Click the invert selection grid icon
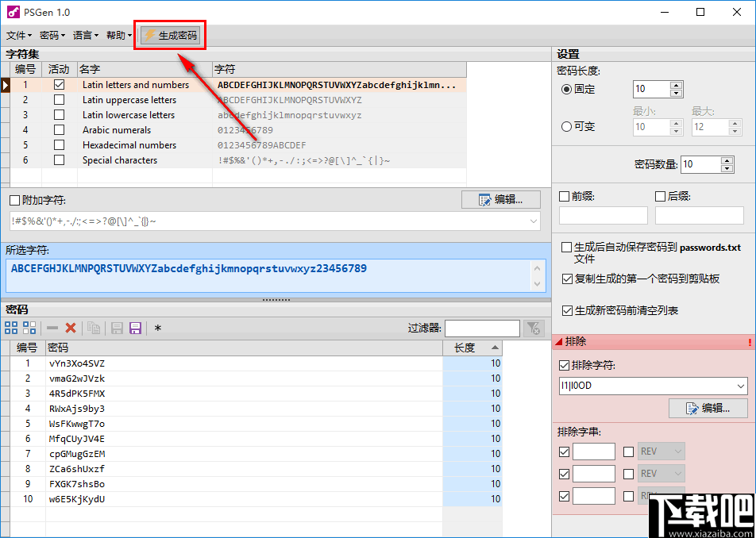This screenshot has width=756, height=538. pyautogui.click(x=29, y=328)
